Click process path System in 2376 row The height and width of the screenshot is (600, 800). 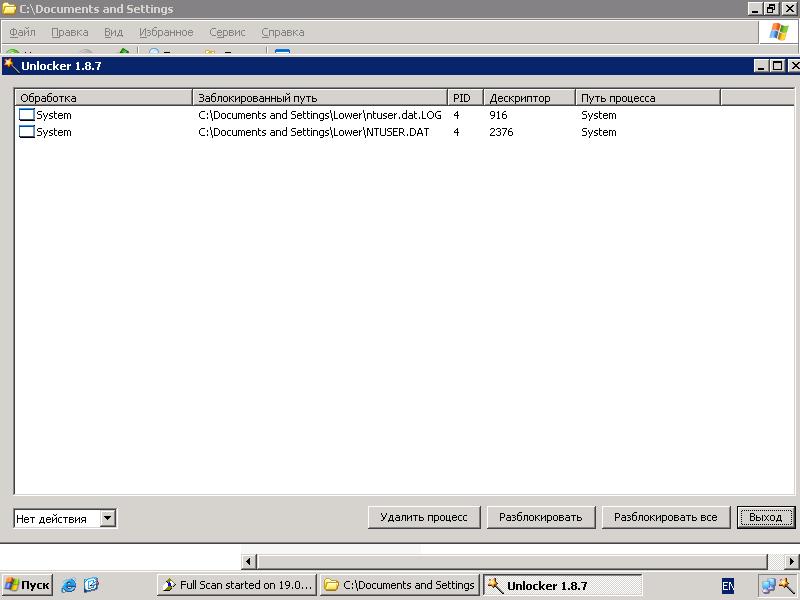coord(598,132)
